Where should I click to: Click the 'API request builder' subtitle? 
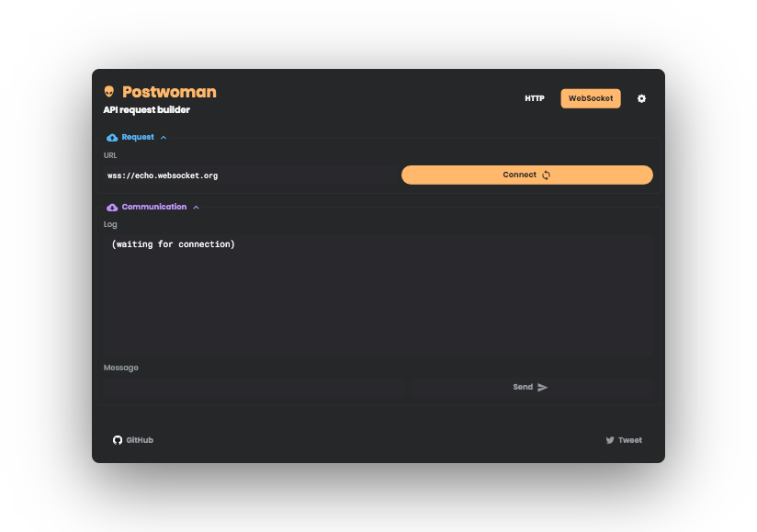point(147,109)
